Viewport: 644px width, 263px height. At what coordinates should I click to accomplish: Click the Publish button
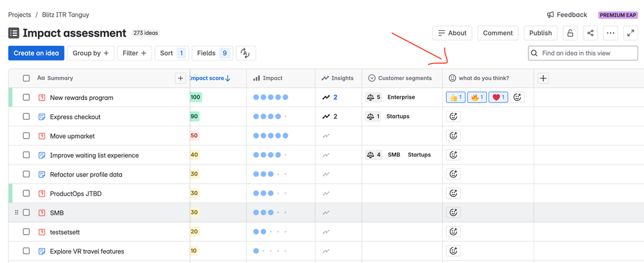[541, 34]
